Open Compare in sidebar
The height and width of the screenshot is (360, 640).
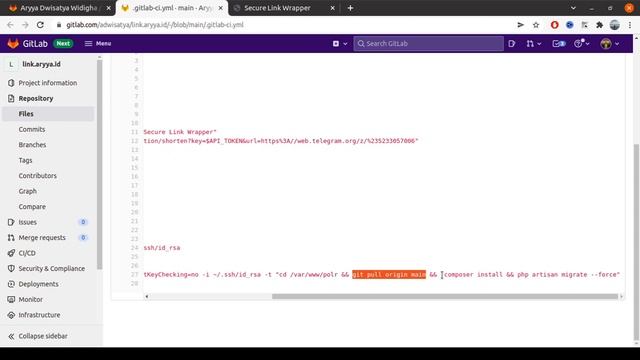(x=32, y=207)
